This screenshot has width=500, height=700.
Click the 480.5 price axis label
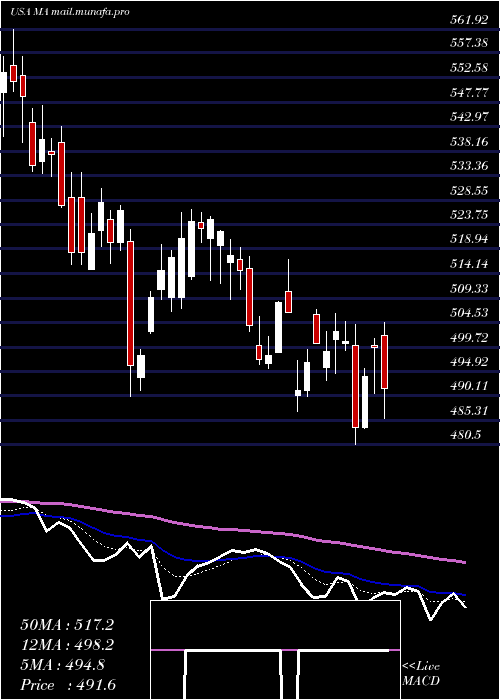[x=465, y=435]
